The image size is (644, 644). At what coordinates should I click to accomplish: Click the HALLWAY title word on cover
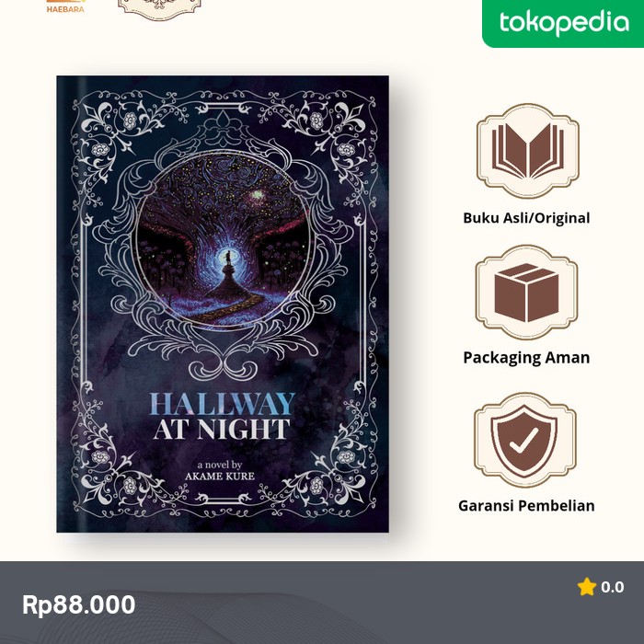(x=223, y=404)
